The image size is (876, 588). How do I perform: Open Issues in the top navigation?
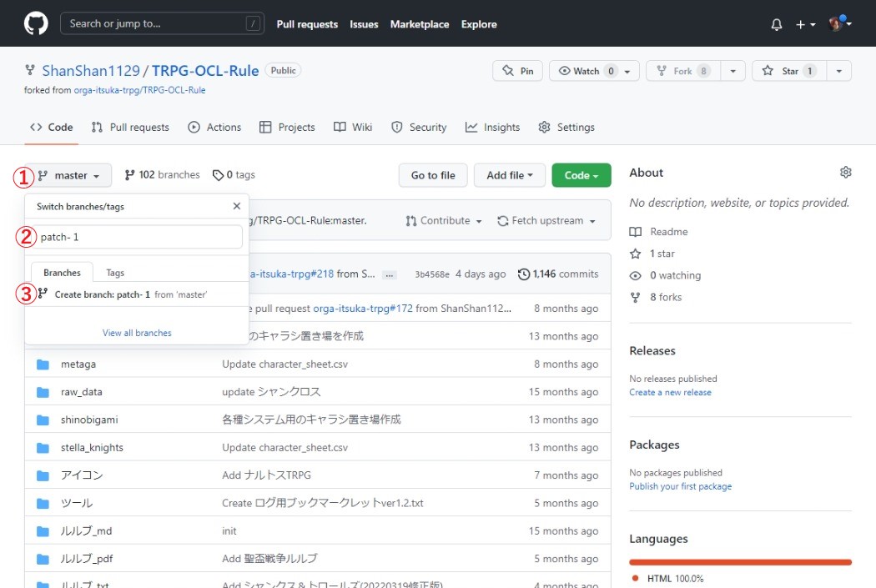364,24
